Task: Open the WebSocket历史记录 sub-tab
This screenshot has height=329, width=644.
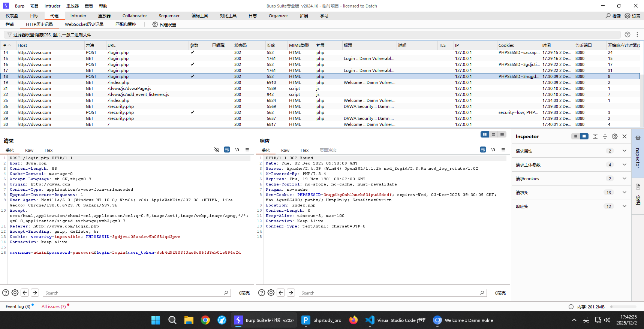Action: pyautogui.click(x=84, y=24)
